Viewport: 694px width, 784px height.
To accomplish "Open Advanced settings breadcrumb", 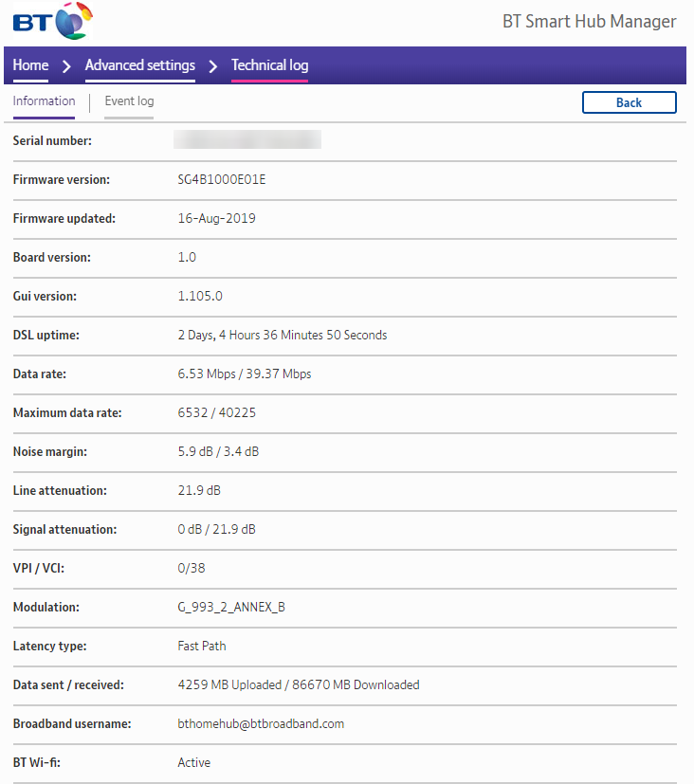I will [140, 65].
